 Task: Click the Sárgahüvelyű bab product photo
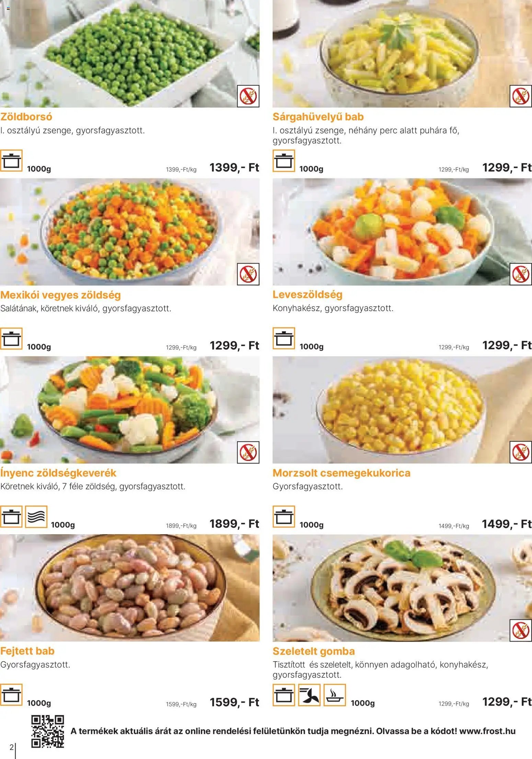click(x=402, y=54)
